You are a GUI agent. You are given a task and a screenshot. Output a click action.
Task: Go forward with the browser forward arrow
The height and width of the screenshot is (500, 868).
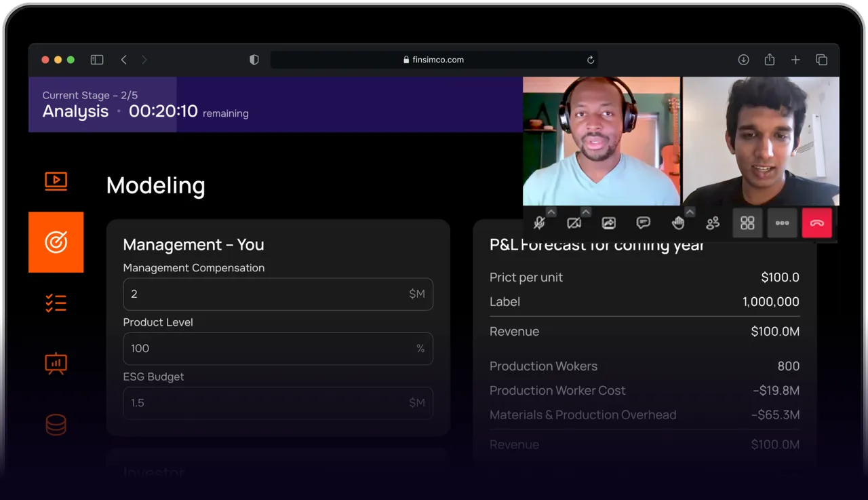144,60
